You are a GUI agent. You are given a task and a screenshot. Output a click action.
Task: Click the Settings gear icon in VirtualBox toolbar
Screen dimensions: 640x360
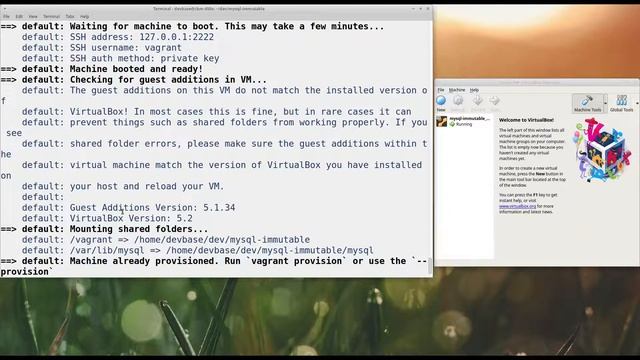point(458,100)
